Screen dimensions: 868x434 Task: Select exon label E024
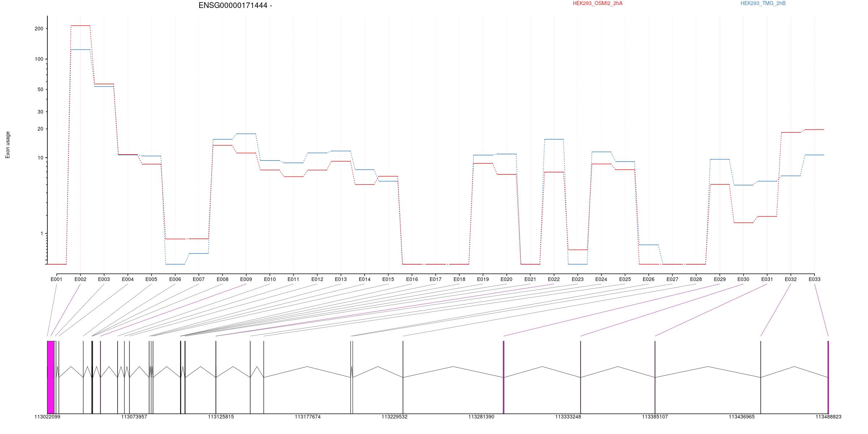tap(601, 279)
